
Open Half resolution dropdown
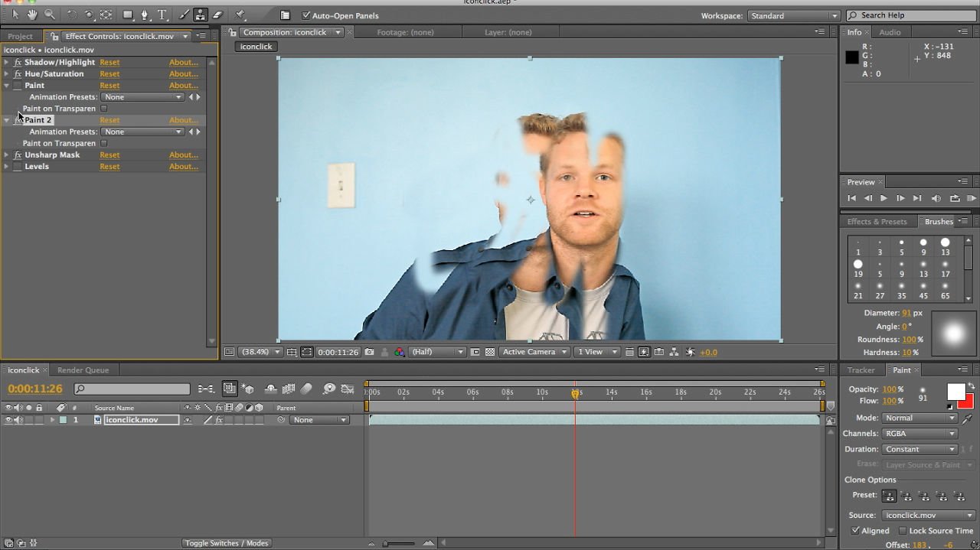(x=437, y=352)
